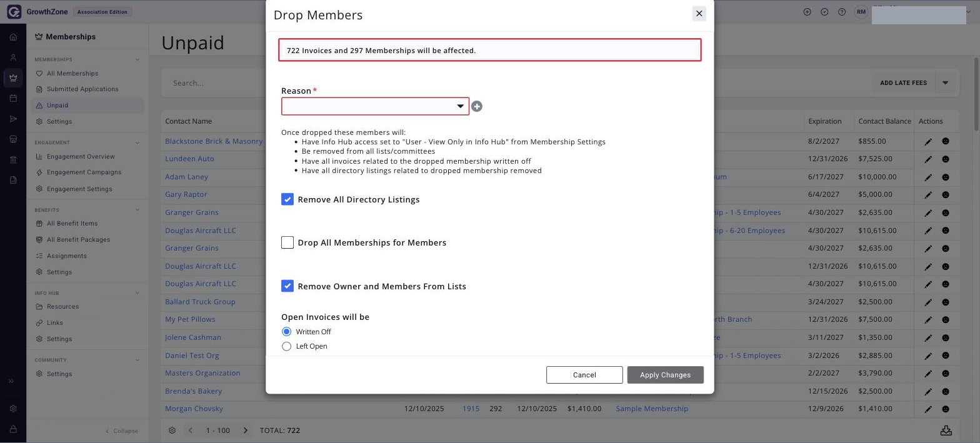Open Engagement Campaigns in sidebar
The image size is (980, 443).
[84, 172]
